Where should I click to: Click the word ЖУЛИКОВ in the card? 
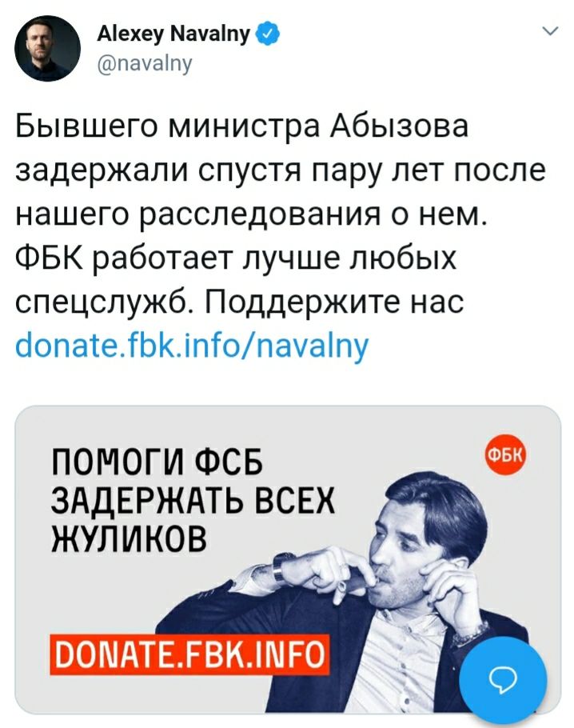(128, 538)
